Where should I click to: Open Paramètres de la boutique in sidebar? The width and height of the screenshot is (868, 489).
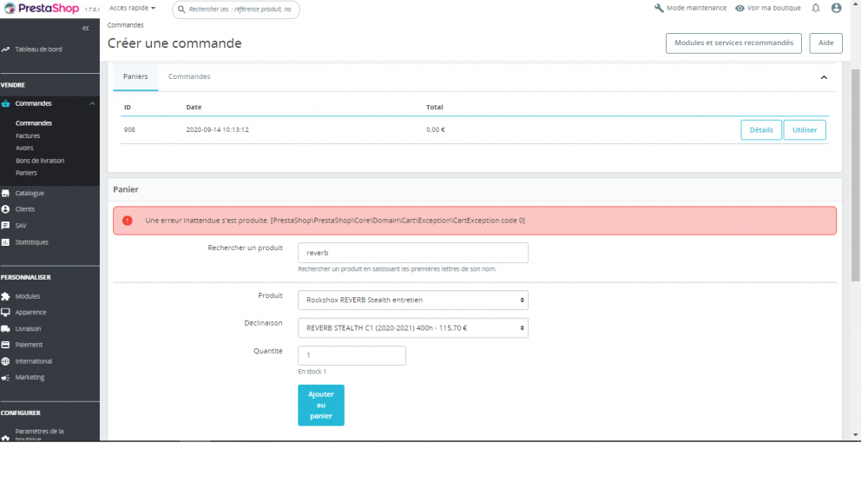pos(40,435)
